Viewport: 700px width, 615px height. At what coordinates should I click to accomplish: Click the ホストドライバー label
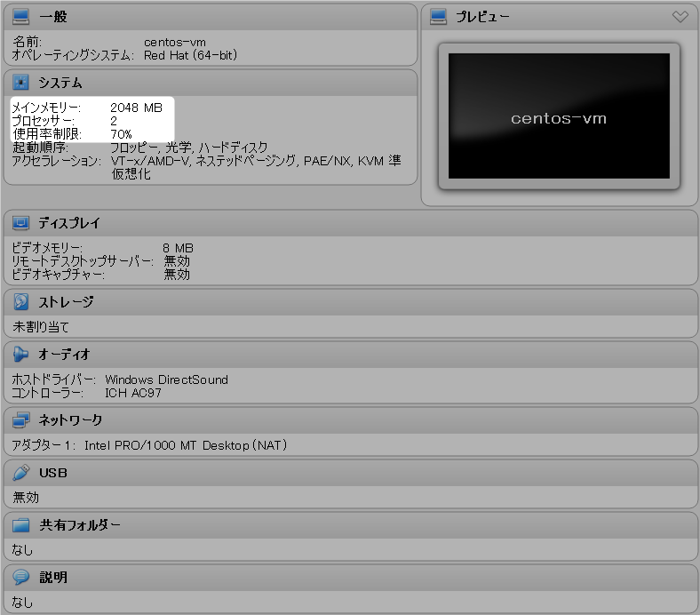[x=53, y=379]
